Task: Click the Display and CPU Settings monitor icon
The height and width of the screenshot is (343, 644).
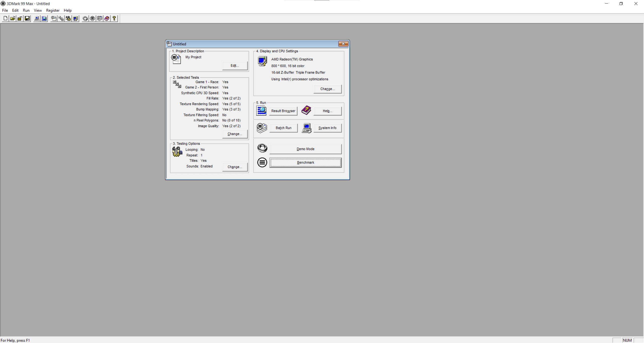Action: (x=262, y=61)
